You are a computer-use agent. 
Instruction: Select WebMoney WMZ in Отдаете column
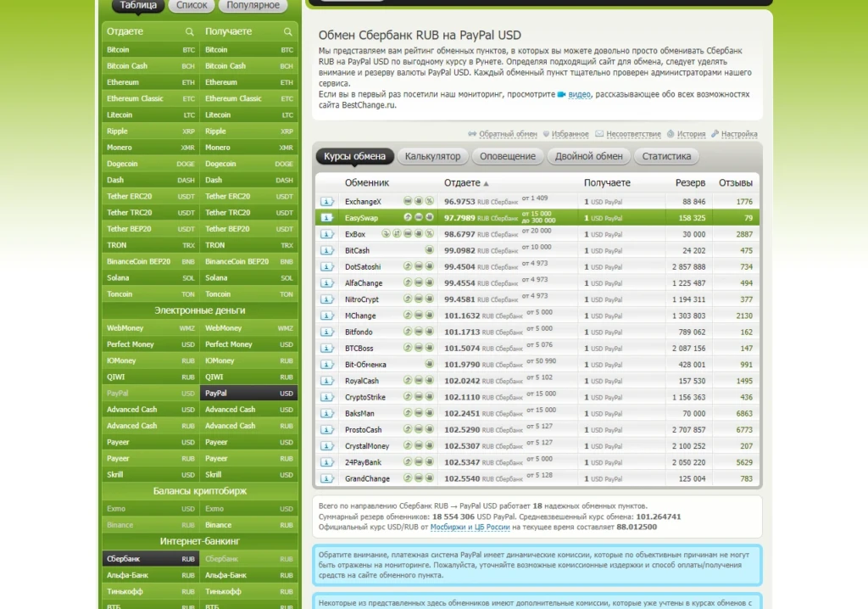coord(151,328)
